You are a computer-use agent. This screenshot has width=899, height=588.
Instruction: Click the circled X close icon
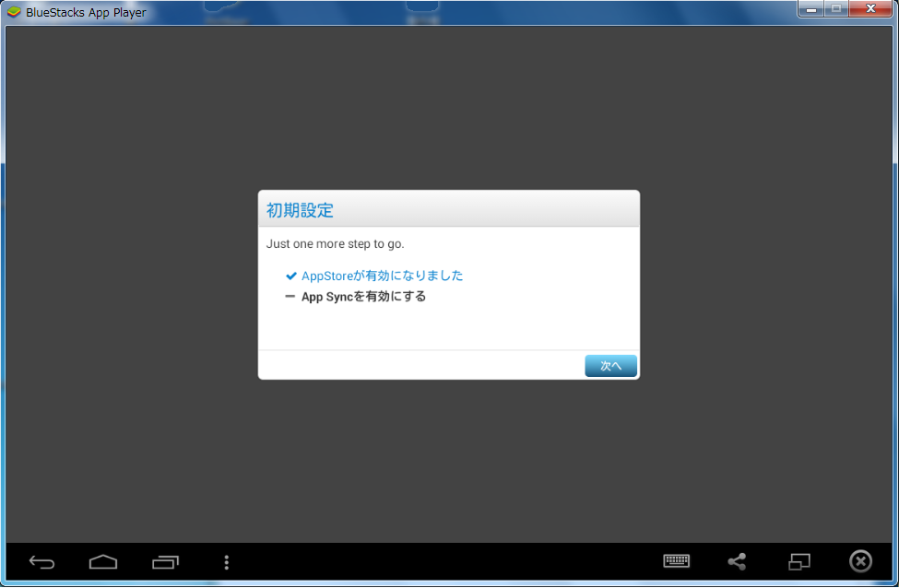pyautogui.click(x=860, y=561)
